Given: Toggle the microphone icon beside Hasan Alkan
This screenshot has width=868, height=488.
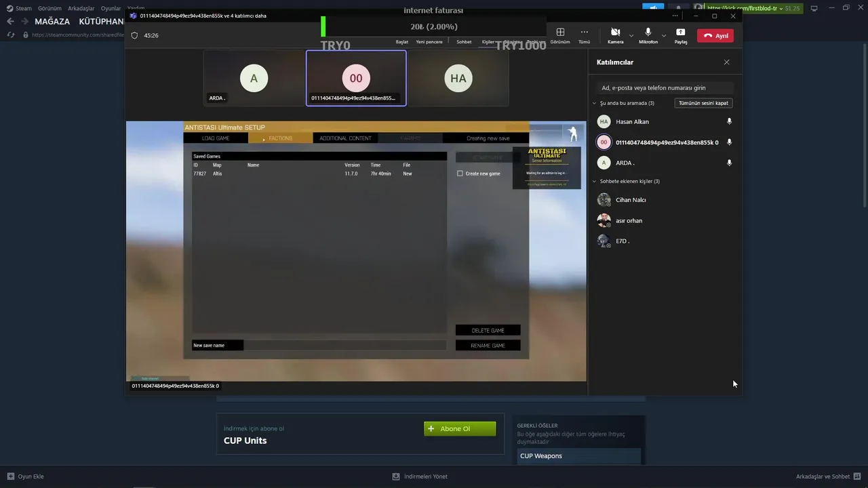Looking at the screenshot, I should (x=730, y=121).
